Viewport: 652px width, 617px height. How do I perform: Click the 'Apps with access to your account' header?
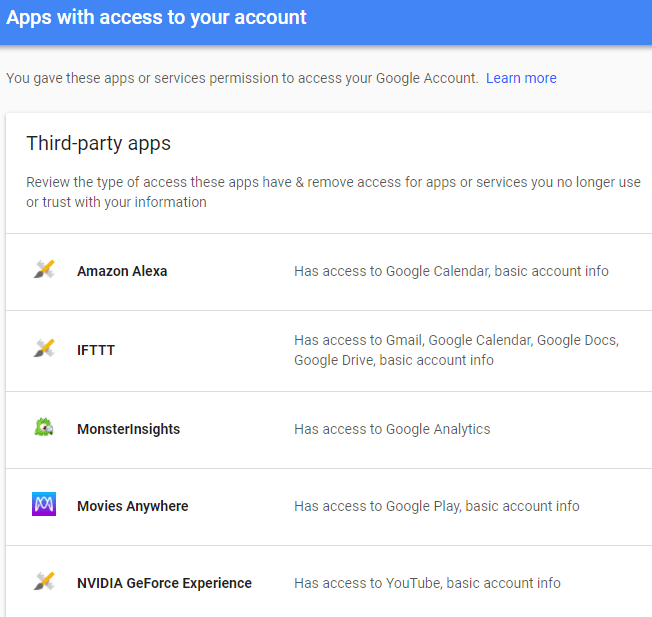click(x=157, y=18)
